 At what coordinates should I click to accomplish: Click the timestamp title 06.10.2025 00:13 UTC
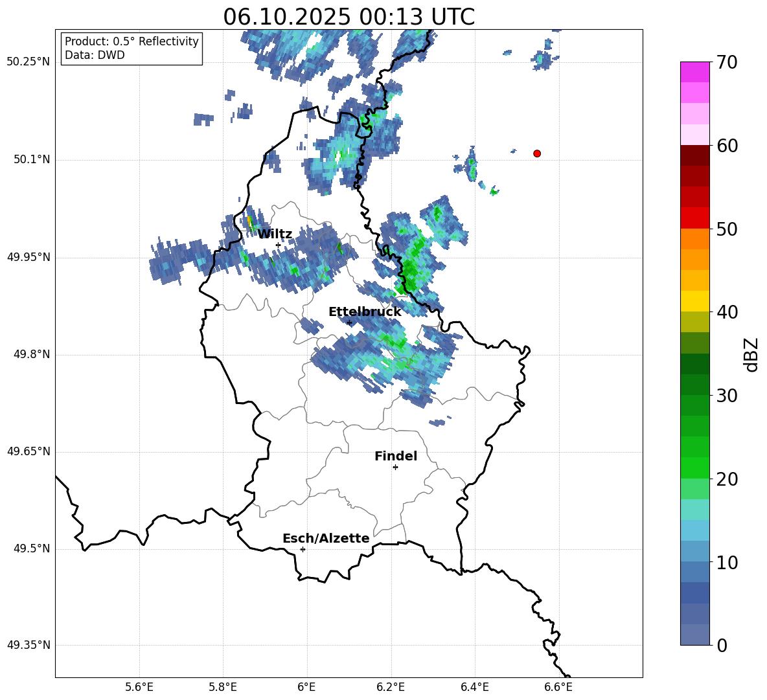point(349,17)
